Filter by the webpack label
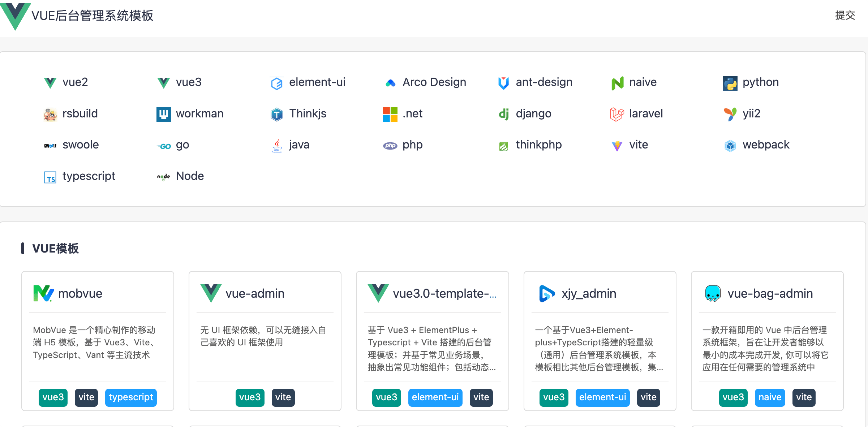The width and height of the screenshot is (868, 427). coord(766,145)
